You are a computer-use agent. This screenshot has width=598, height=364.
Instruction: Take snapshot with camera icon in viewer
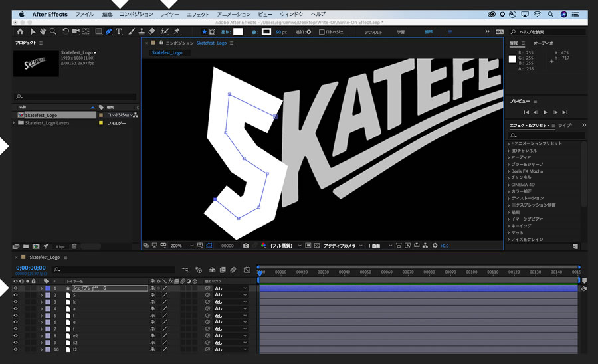pyautogui.click(x=246, y=246)
